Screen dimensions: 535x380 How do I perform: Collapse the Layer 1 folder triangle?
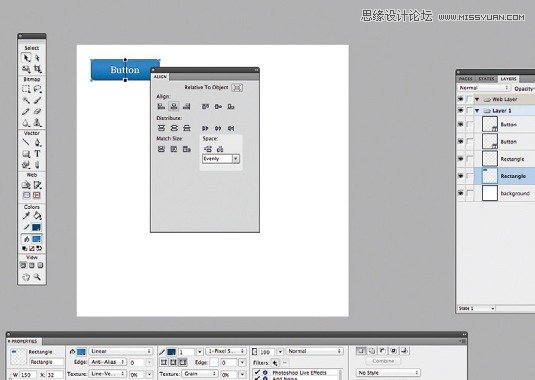(x=477, y=111)
